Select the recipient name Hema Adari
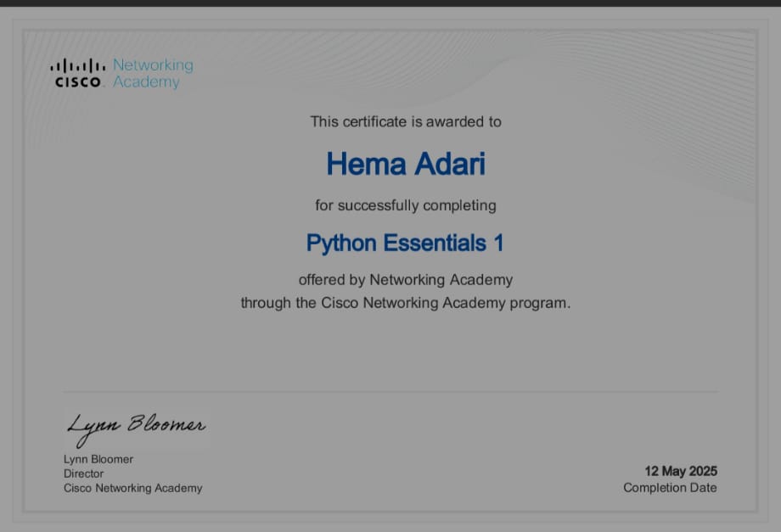 point(405,164)
